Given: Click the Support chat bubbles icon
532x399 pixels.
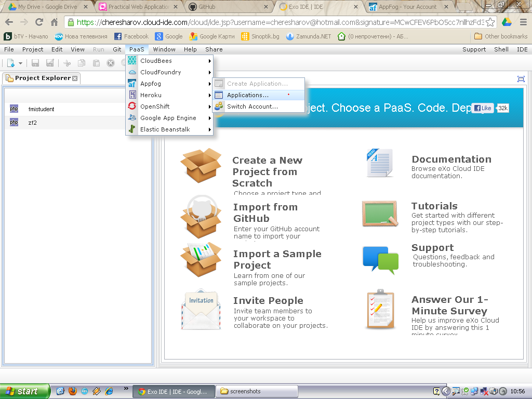Looking at the screenshot, I should tap(380, 260).
